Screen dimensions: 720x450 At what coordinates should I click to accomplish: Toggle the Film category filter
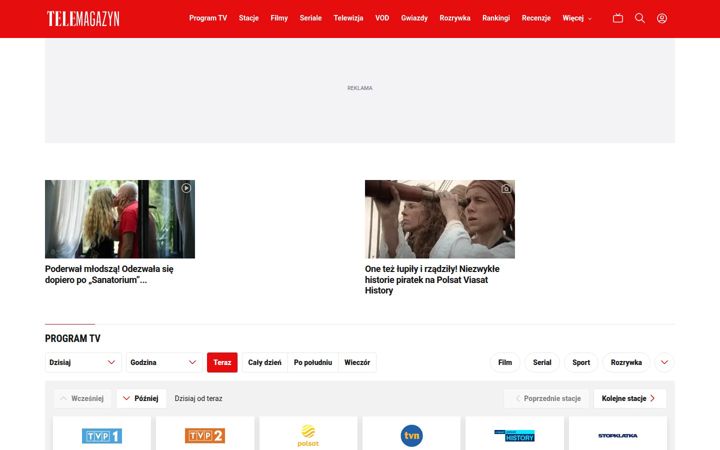click(x=505, y=362)
